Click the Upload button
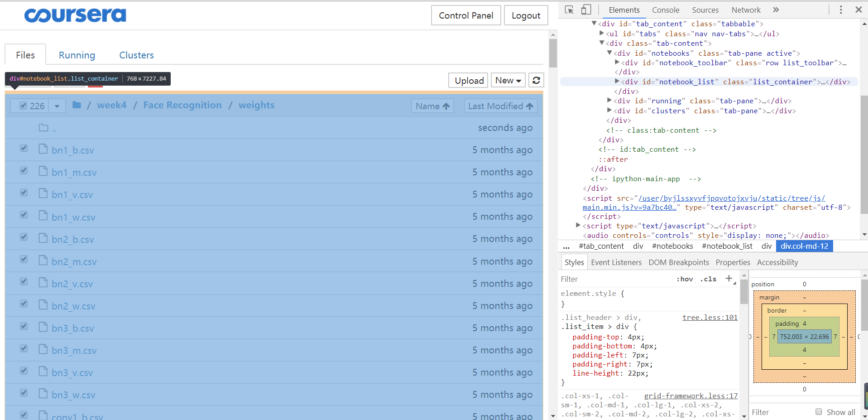Screen dimensions: 868x420 click(x=469, y=80)
